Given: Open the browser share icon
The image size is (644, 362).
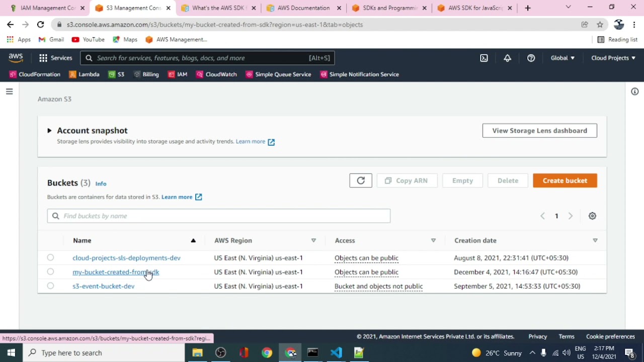Looking at the screenshot, I should tap(585, 24).
